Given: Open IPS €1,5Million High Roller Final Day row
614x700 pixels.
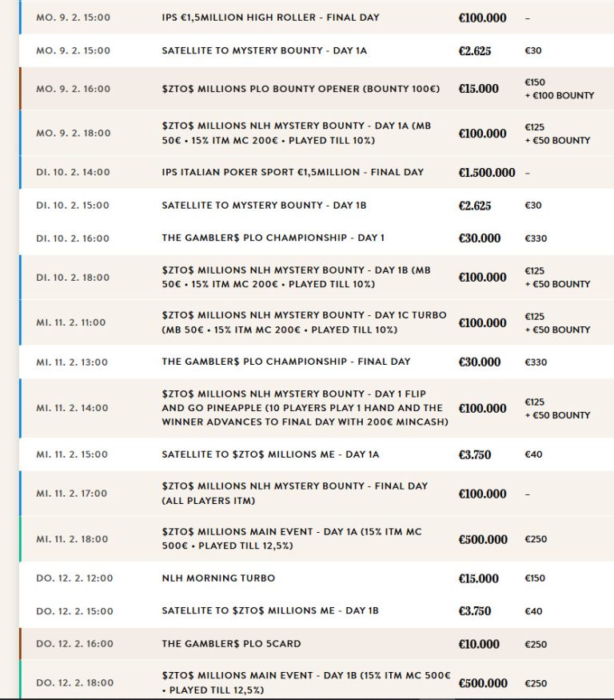Looking at the screenshot, I should tap(317, 18).
